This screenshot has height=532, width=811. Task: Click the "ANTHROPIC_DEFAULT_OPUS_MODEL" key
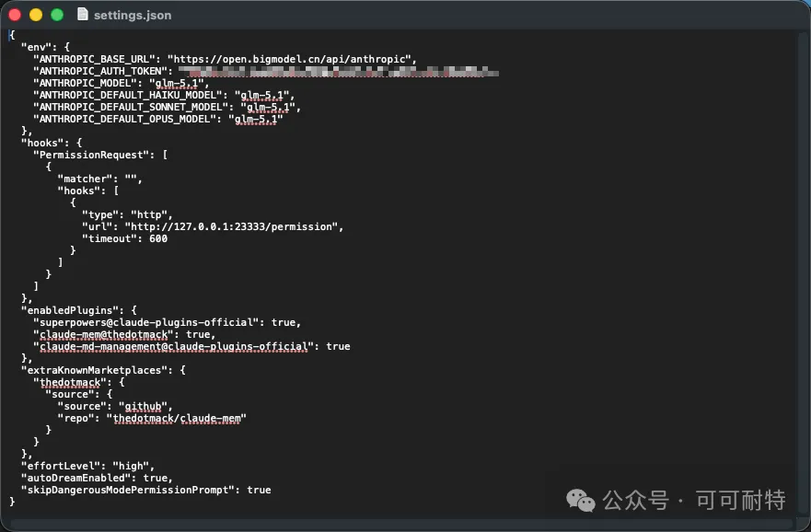point(124,119)
